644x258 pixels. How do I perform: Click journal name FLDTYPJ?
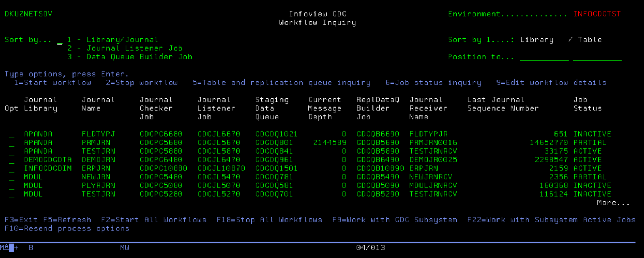tap(99, 134)
